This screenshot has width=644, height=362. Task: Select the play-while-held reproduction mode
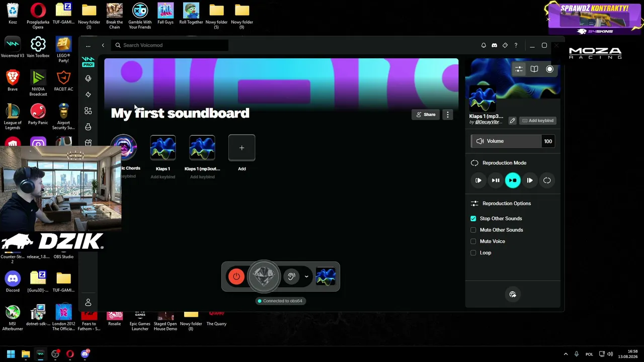click(530, 180)
